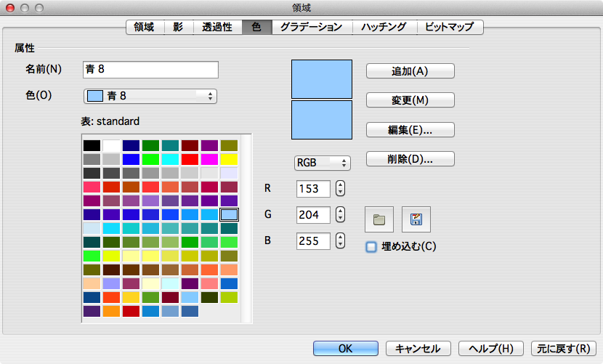Click the lower color preview box
The width and height of the screenshot is (603, 364).
[x=322, y=120]
